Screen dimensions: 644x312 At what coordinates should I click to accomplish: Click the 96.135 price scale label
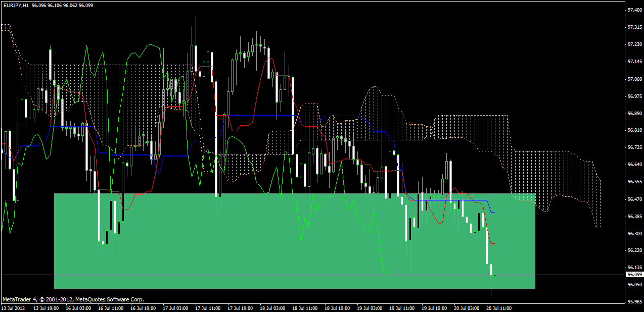click(634, 268)
